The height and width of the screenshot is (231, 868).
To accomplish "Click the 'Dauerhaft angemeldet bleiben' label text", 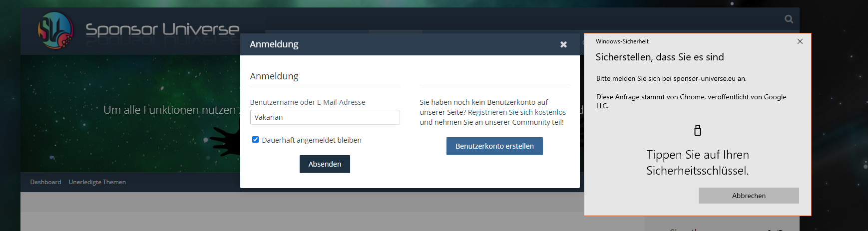I will point(311,140).
